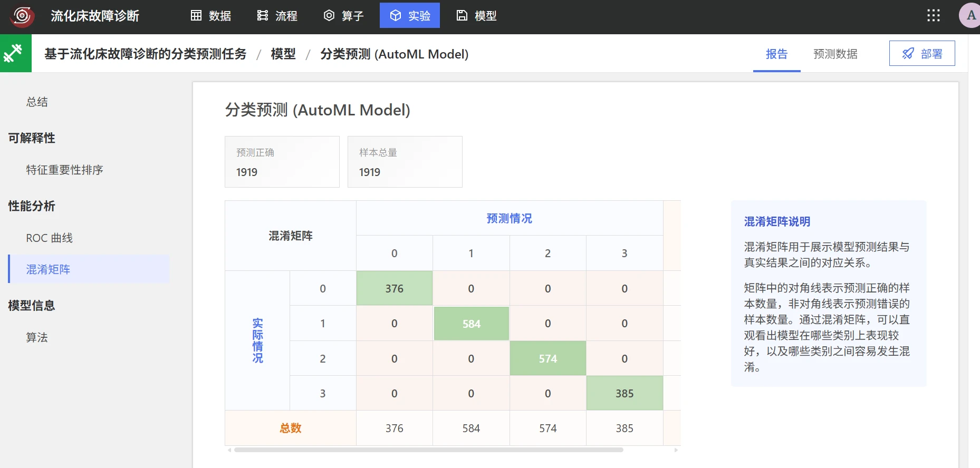The height and width of the screenshot is (468, 980).
Task: Open the 算子 menu
Action: coord(344,16)
